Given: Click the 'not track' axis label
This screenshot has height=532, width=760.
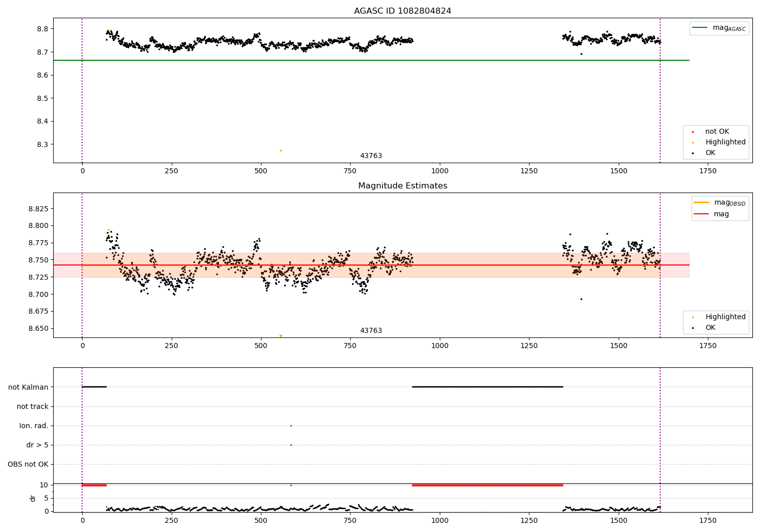Looking at the screenshot, I should click(x=32, y=406).
